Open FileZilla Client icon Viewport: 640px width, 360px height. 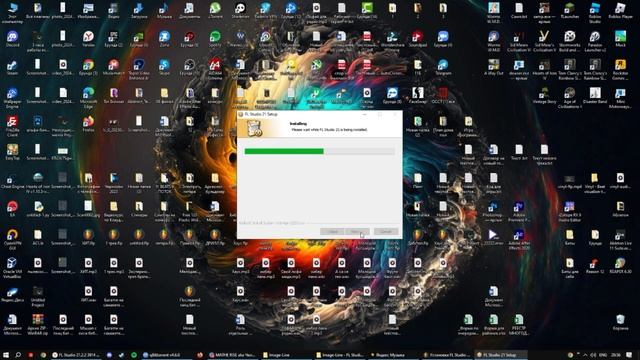[x=12, y=126]
